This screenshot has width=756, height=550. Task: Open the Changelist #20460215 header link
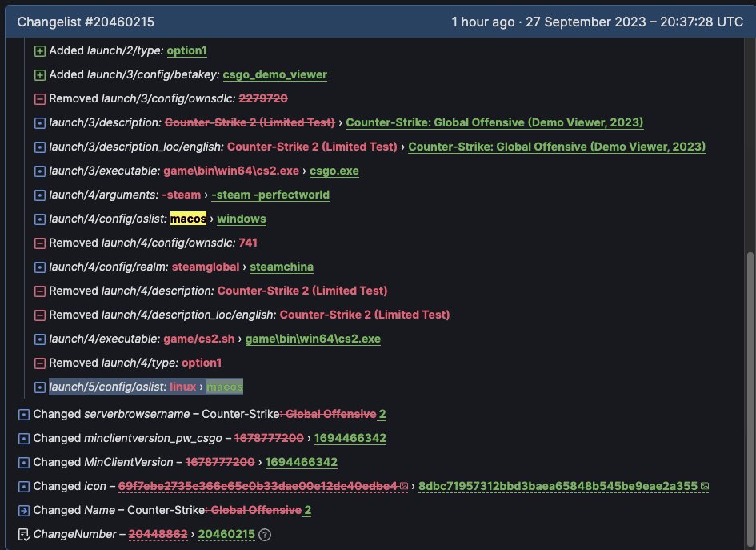[86, 22]
